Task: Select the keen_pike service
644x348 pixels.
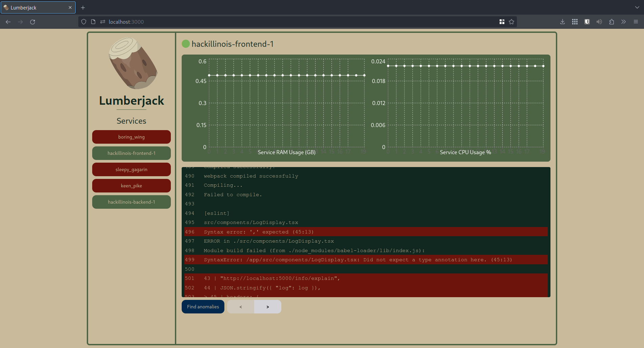Action: click(132, 186)
